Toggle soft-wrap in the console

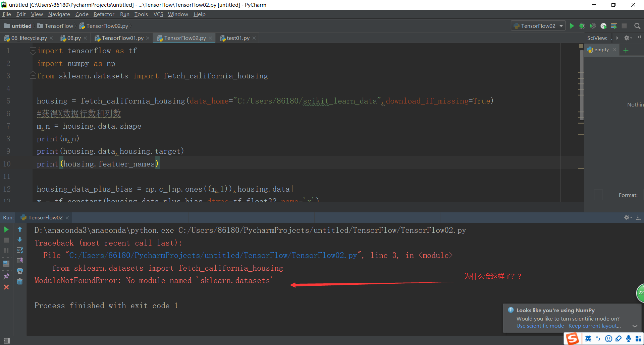(20, 250)
